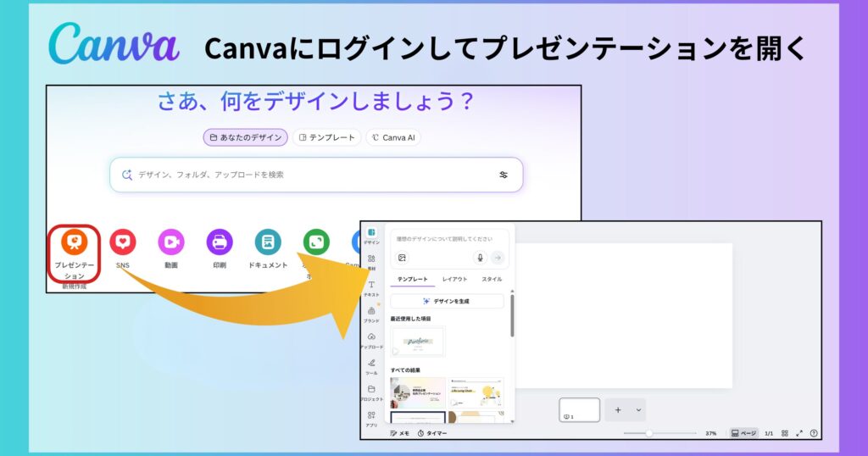Screen dimensions: 868x456
Task: Toggle fullscreen with the expand arrows icon
Action: (x=798, y=433)
